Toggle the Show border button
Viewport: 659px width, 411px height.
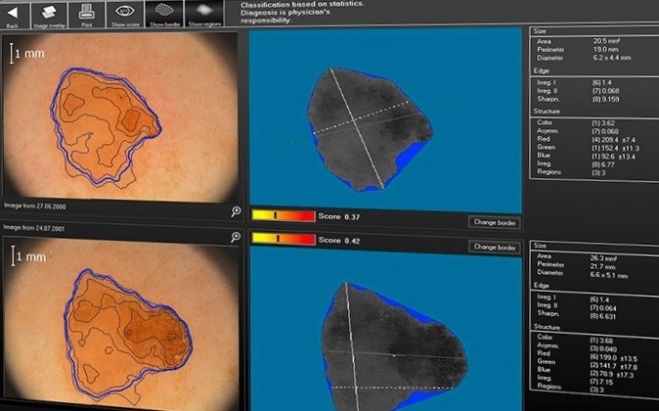click(164, 14)
